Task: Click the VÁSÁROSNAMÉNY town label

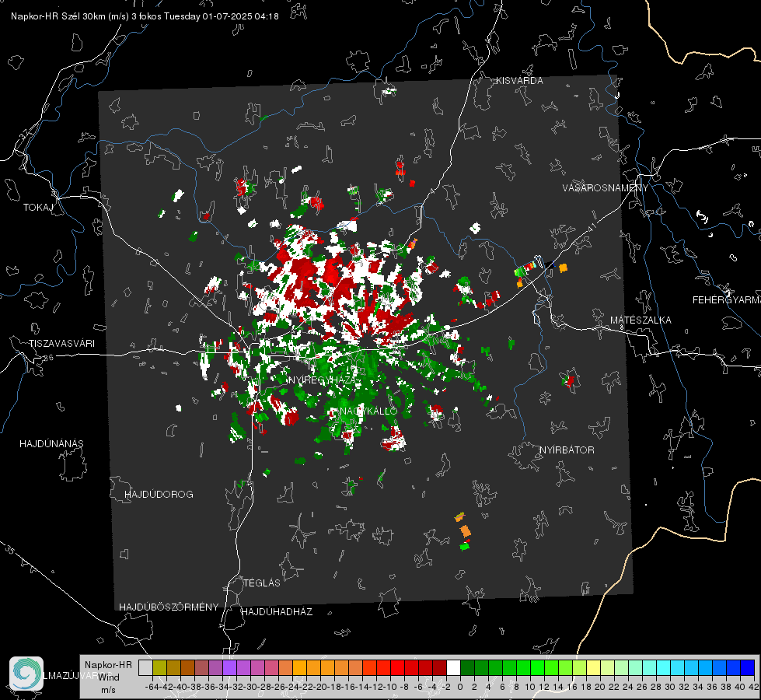Action: pyautogui.click(x=606, y=188)
